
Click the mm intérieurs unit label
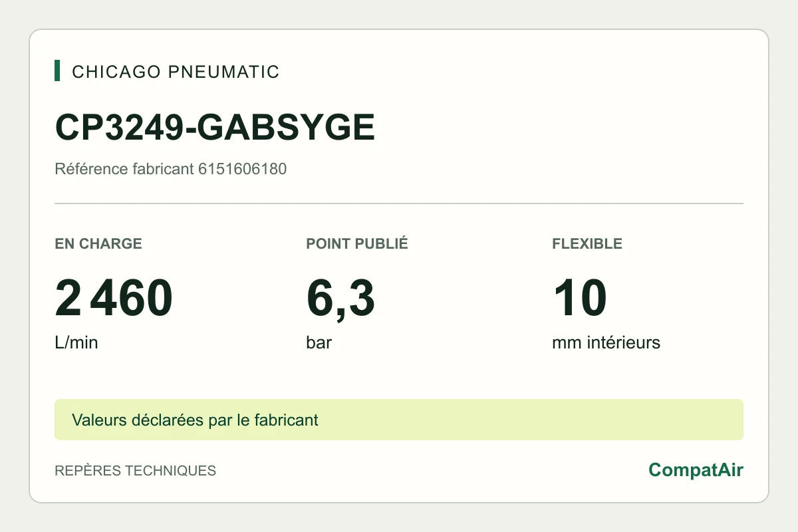[x=606, y=343]
